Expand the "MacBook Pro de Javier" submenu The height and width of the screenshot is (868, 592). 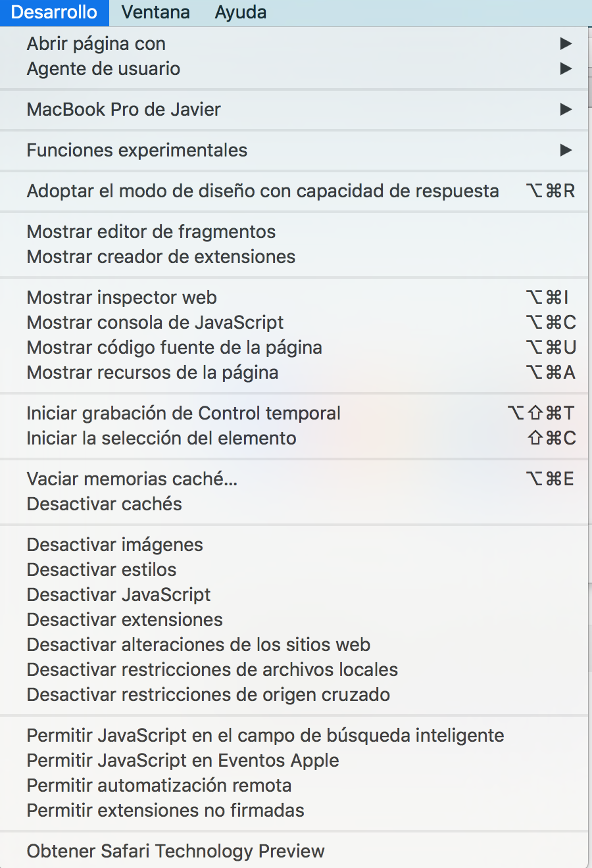click(x=123, y=109)
